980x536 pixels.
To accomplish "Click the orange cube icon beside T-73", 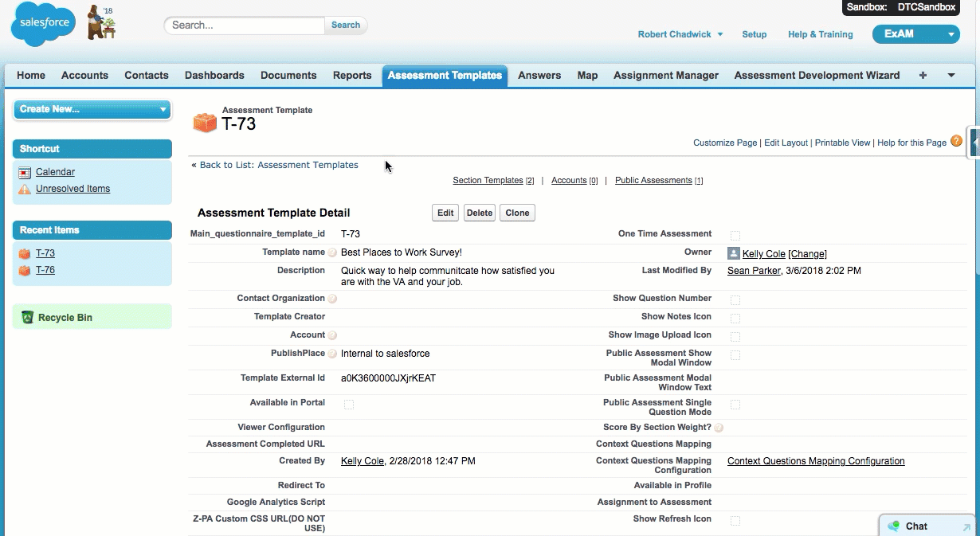I will click(25, 253).
